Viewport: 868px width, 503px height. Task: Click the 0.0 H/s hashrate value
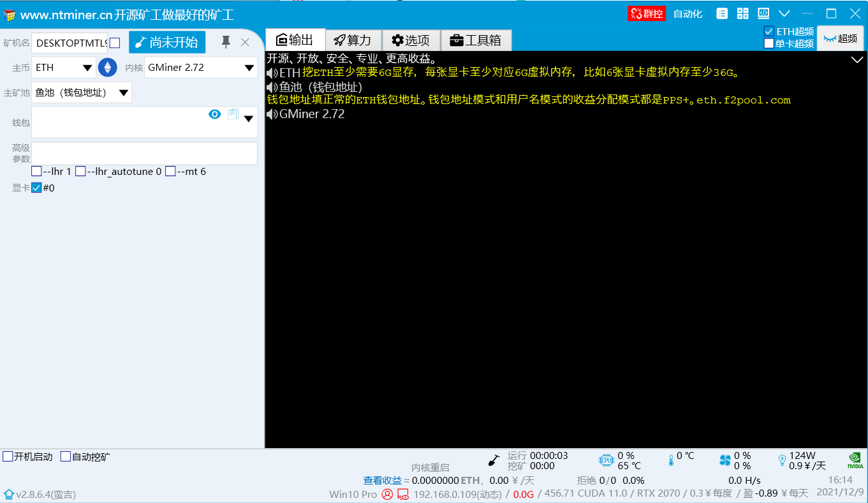(744, 480)
